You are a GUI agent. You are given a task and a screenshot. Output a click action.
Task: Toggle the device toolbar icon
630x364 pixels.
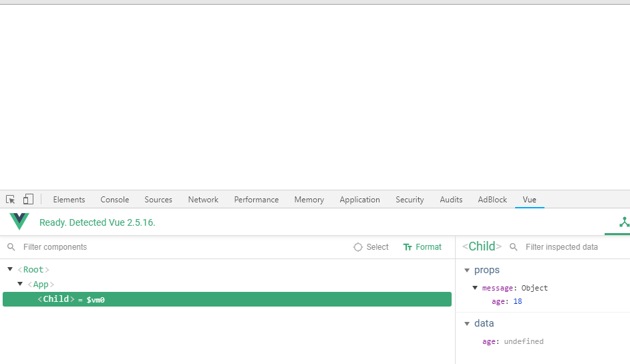(28, 199)
